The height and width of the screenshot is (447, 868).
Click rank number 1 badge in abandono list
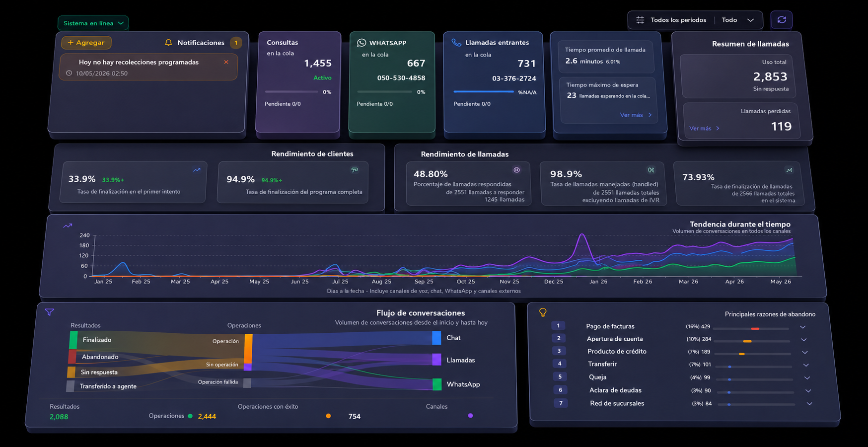[558, 326]
